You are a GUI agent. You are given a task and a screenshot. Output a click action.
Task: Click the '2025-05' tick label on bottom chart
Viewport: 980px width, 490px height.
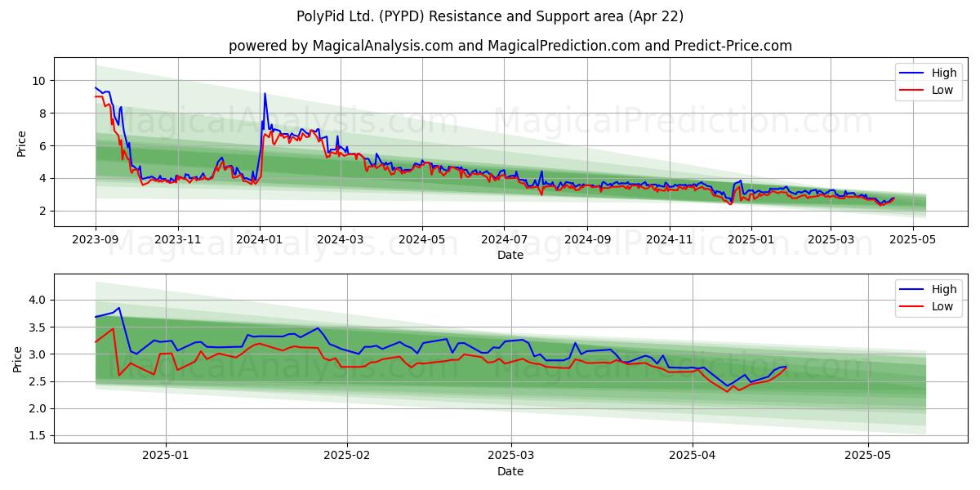click(868, 456)
